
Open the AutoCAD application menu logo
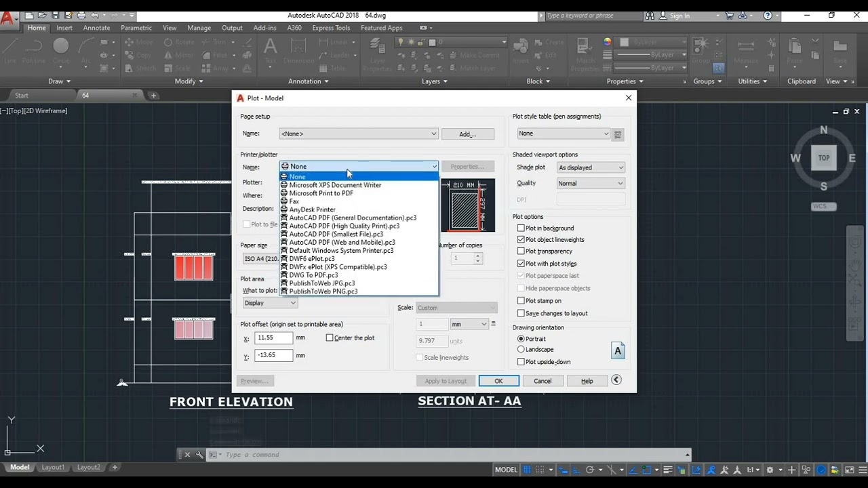click(8, 18)
